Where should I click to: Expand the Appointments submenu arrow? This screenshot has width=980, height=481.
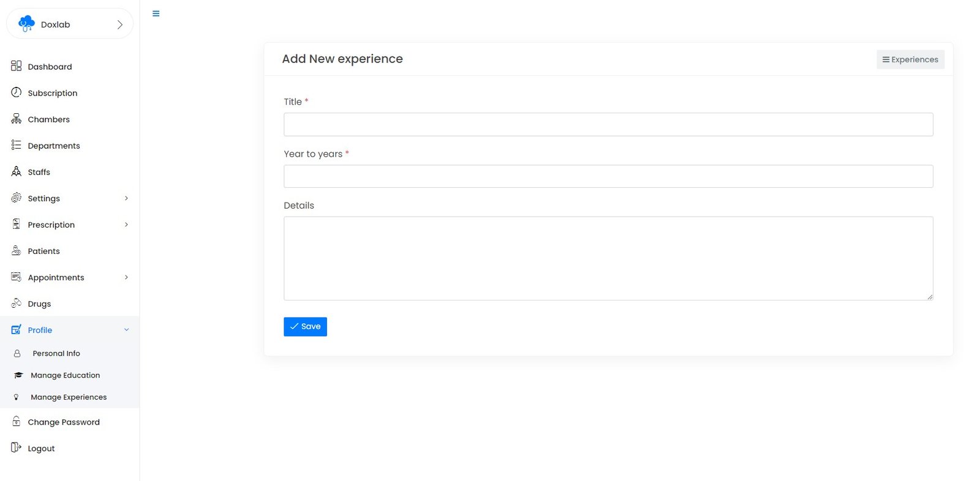tap(126, 277)
